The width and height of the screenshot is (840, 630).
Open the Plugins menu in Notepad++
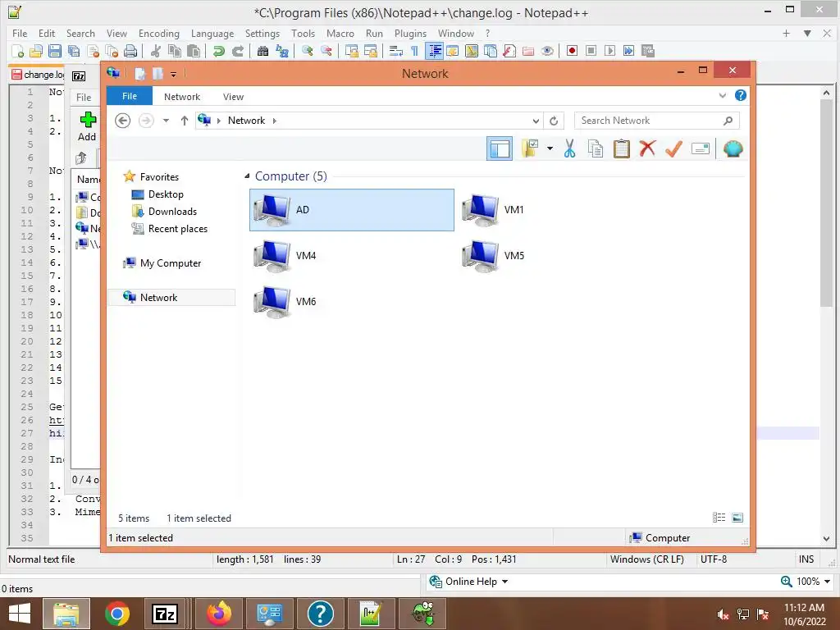coord(410,33)
